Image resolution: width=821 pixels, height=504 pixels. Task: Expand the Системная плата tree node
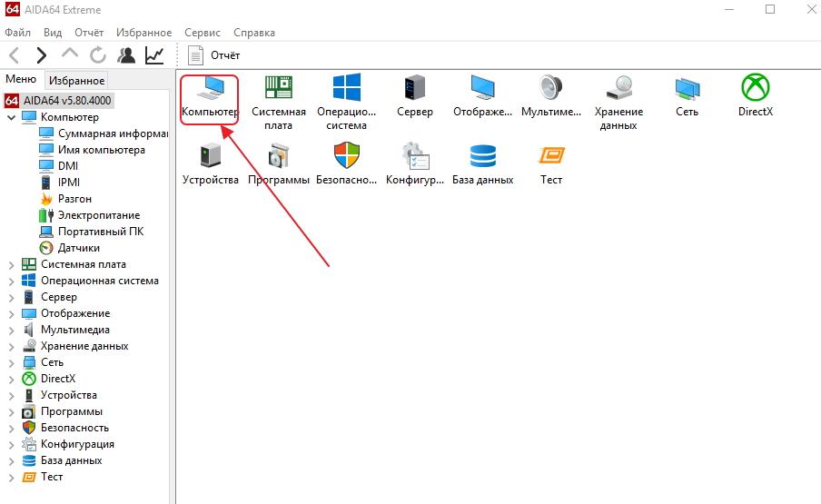(x=12, y=265)
